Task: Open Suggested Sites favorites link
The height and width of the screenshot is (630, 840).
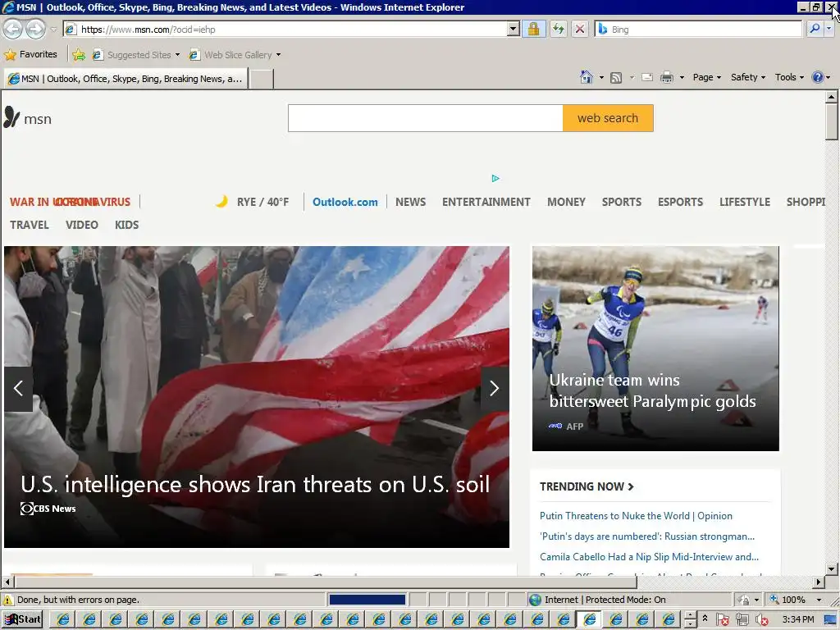Action: click(x=136, y=55)
